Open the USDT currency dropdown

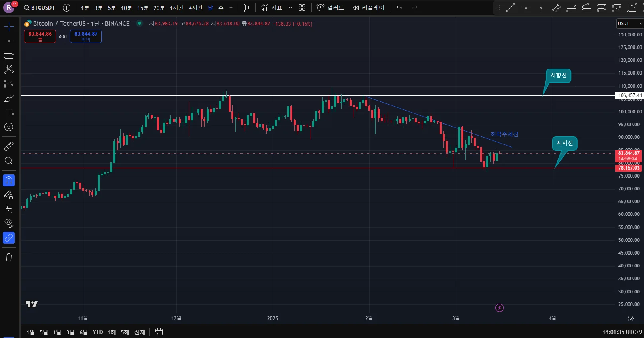click(630, 24)
